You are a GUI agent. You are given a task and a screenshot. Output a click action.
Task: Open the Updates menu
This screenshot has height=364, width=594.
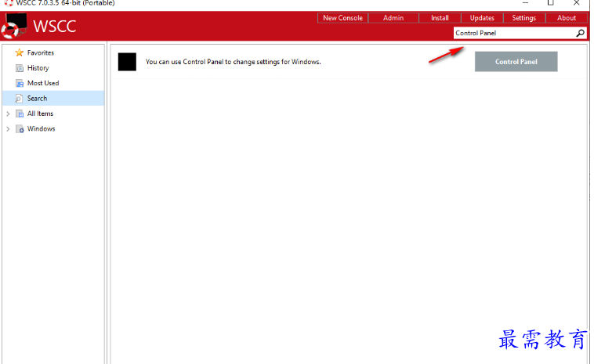(482, 18)
